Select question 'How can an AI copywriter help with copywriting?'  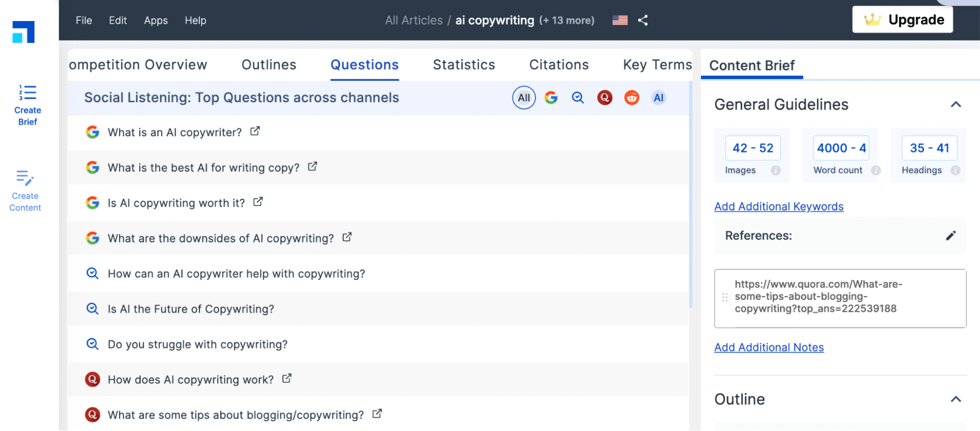tap(236, 274)
